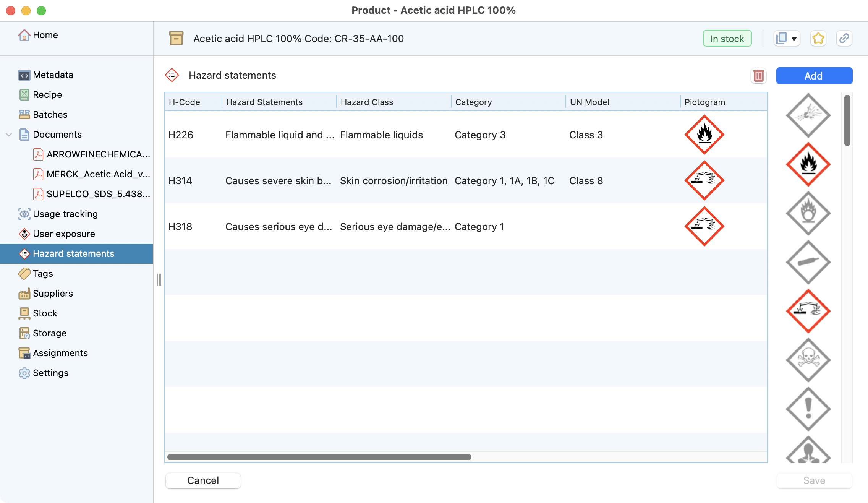The image size is (868, 503).
Task: Select the skull and crossbones pictogram
Action: [808, 360]
